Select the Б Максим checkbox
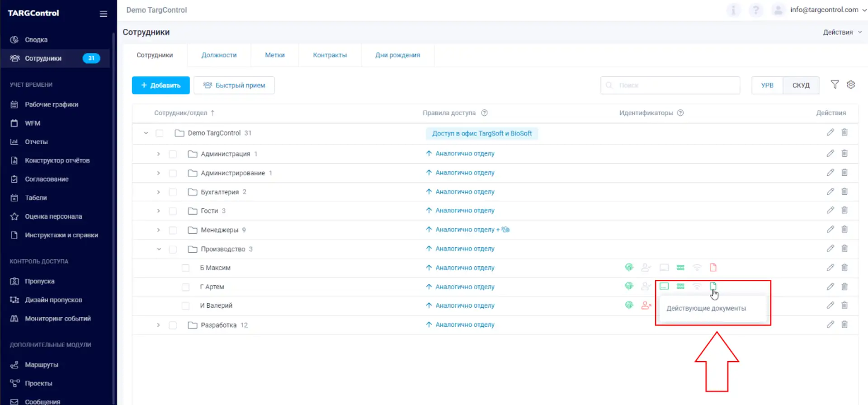Image resolution: width=868 pixels, height=405 pixels. click(185, 268)
